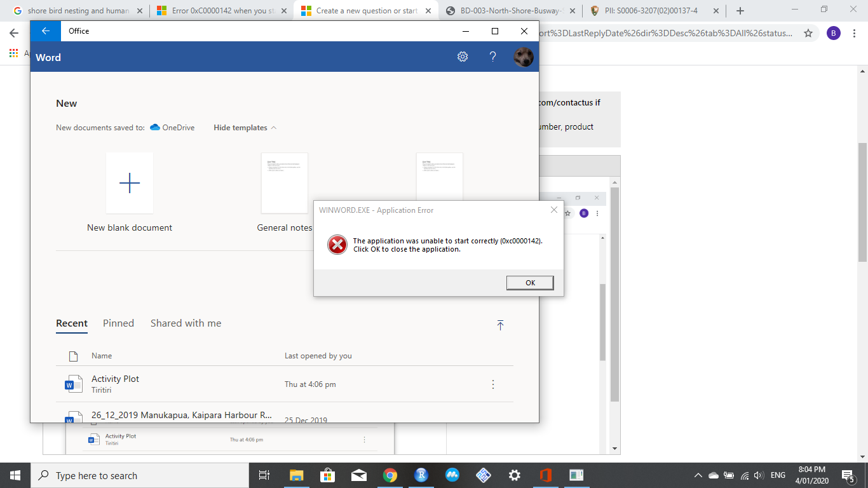This screenshot has width=868, height=488.
Task: Open the Office settings gear
Action: (463, 57)
